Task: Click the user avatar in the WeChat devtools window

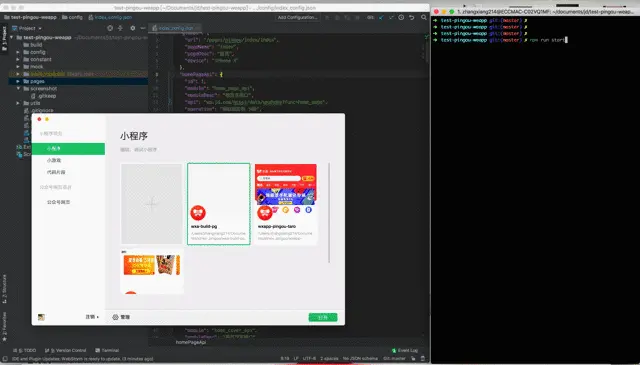Action: pos(41,317)
